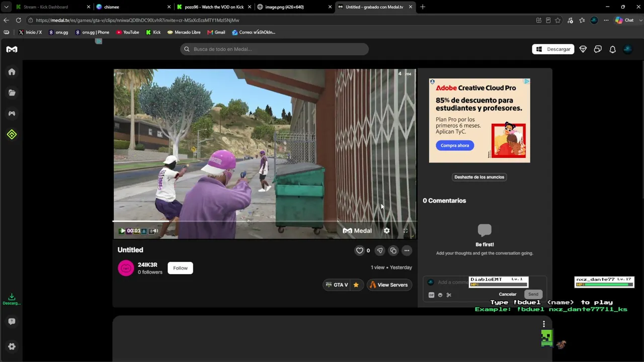644x362 pixels.
Task: Focus the Medal search field
Action: pyautogui.click(x=275, y=49)
